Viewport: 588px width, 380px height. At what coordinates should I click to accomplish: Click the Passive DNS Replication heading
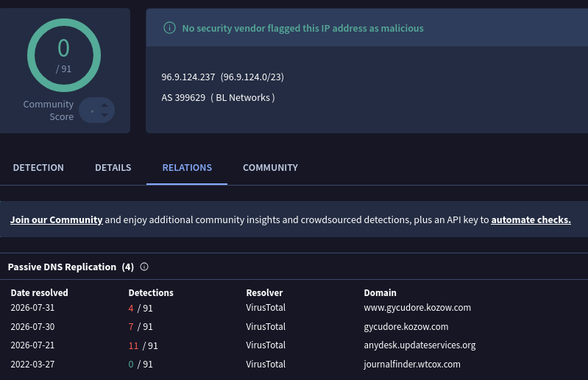62,267
